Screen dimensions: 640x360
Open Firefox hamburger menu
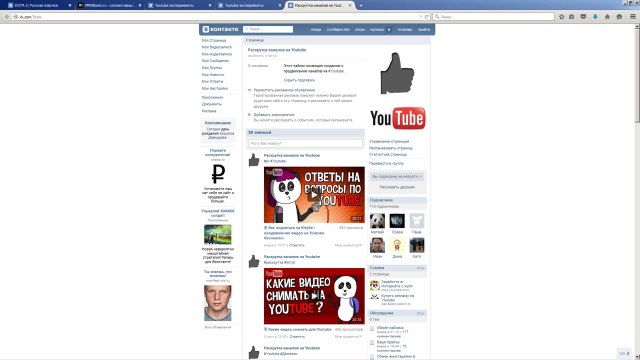point(633,17)
